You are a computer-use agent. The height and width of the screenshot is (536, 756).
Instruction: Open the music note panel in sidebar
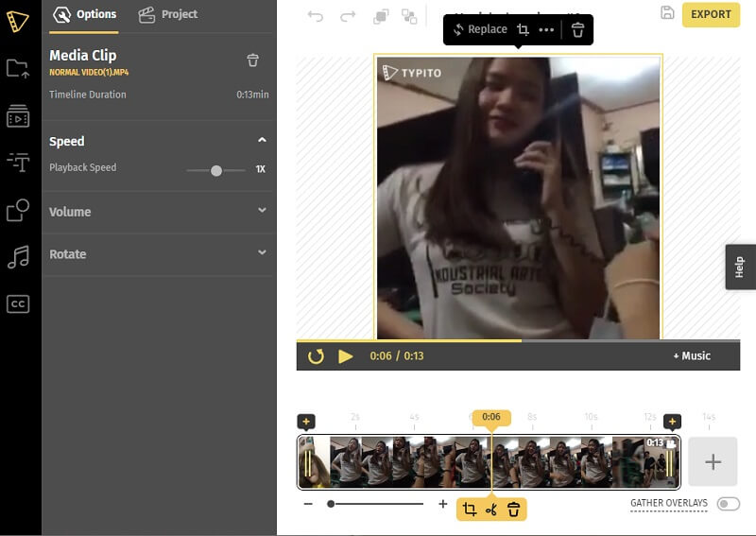[17, 257]
